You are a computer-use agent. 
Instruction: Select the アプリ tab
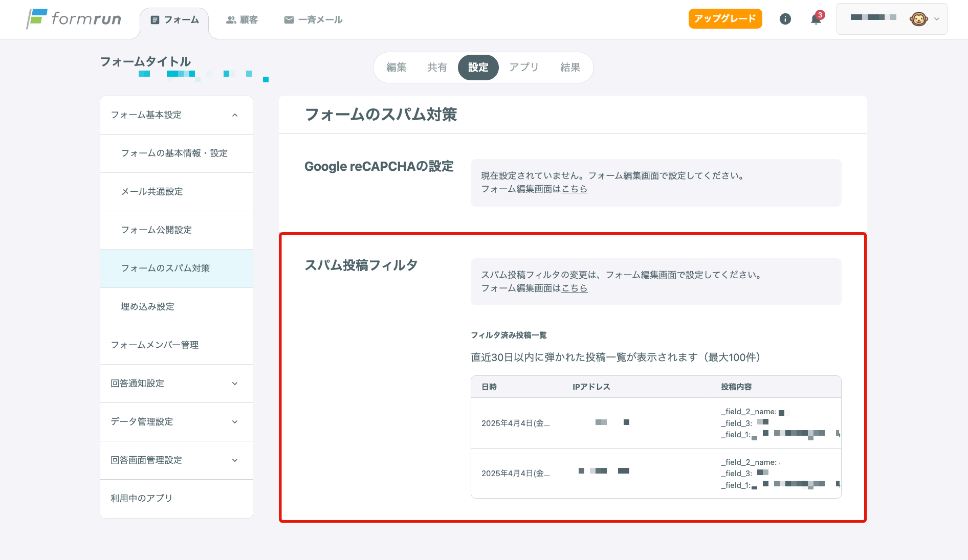pyautogui.click(x=524, y=68)
